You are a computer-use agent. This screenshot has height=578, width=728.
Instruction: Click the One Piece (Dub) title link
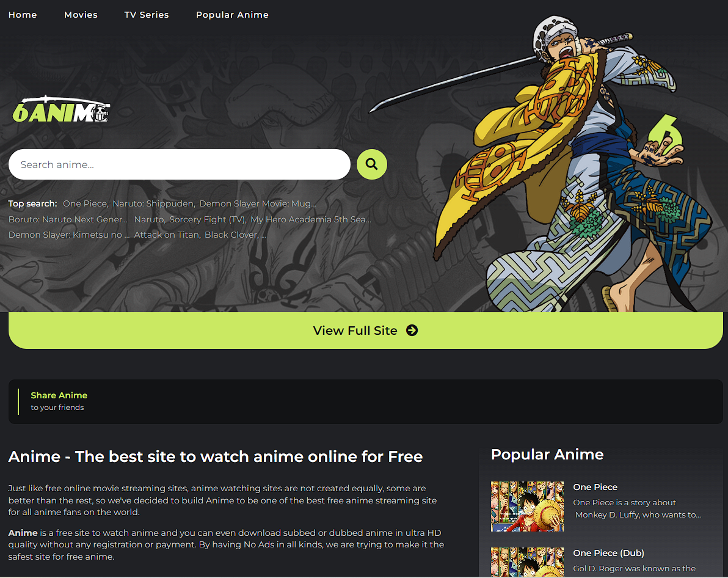pyautogui.click(x=609, y=553)
